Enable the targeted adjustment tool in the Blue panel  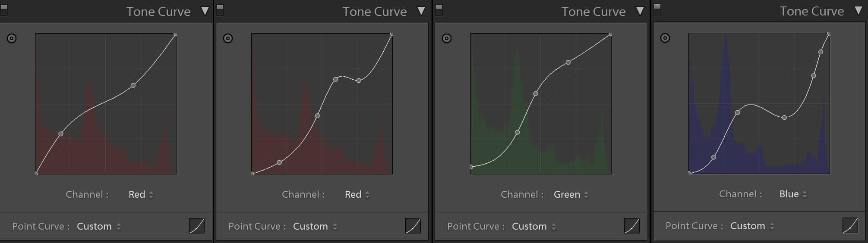coord(665,38)
